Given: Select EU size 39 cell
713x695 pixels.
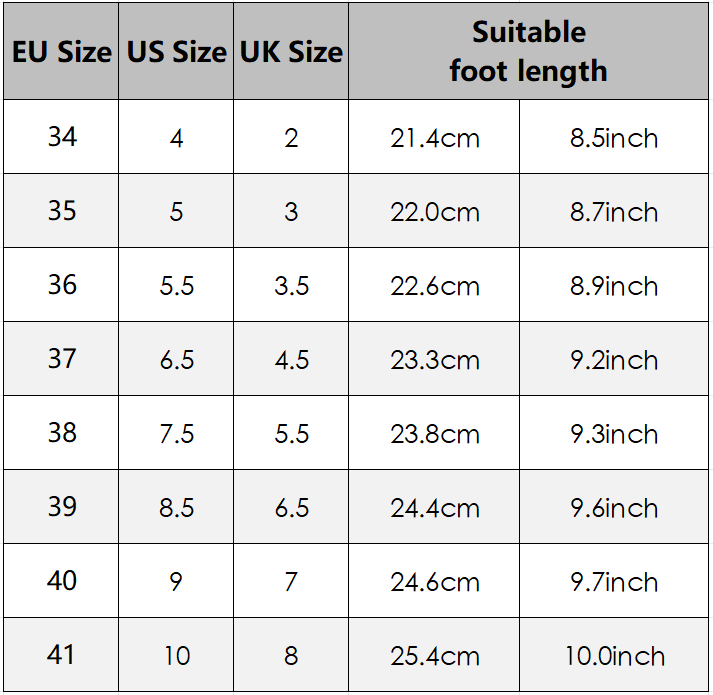Looking at the screenshot, I should pyautogui.click(x=61, y=507).
